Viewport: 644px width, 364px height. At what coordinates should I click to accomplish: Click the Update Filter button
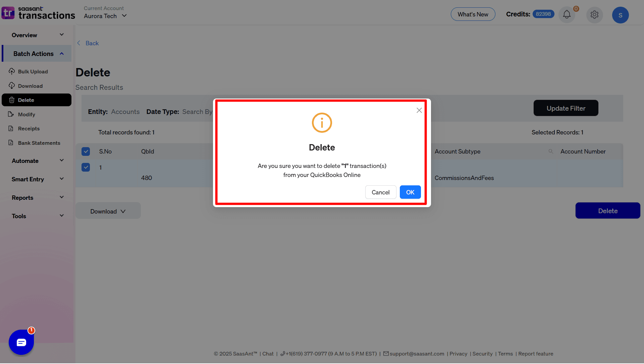[x=566, y=108]
